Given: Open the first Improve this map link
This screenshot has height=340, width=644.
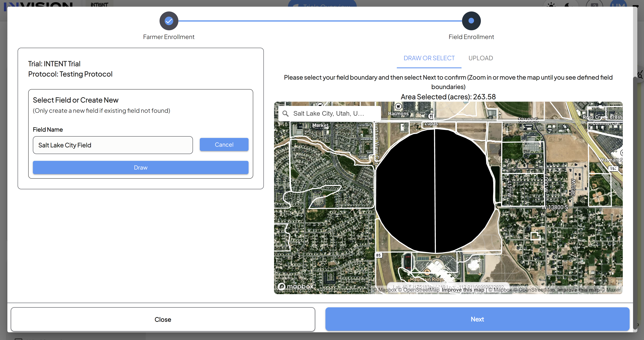Looking at the screenshot, I should click(463, 290).
